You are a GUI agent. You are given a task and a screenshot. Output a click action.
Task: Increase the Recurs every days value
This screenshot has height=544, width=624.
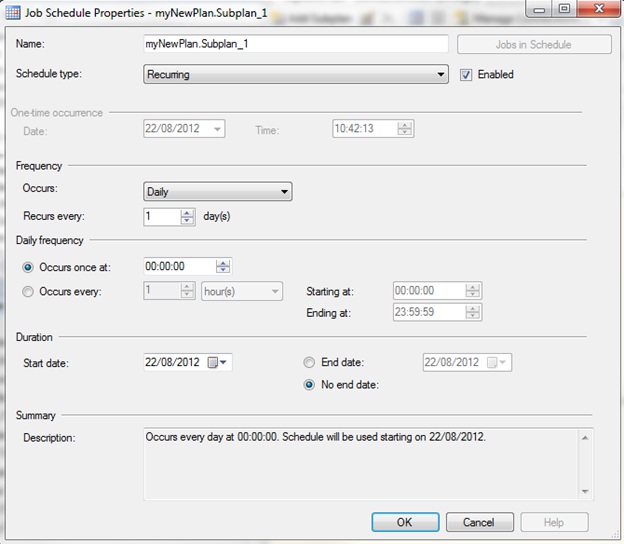[187, 212]
